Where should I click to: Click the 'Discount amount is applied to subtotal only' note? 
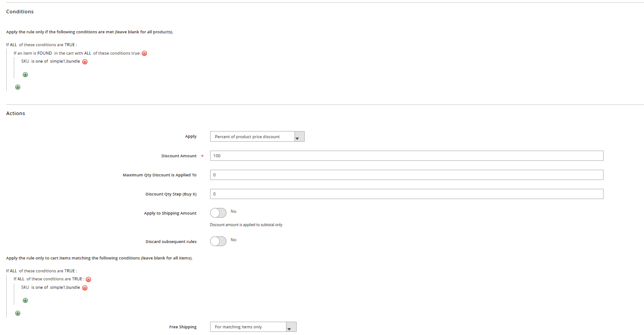246,225
